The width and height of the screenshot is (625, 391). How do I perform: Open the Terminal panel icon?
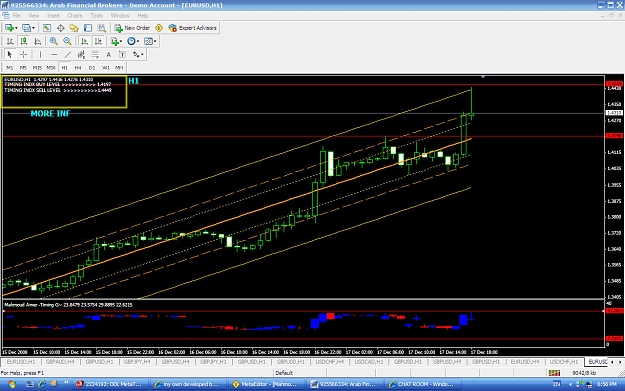tap(88, 28)
